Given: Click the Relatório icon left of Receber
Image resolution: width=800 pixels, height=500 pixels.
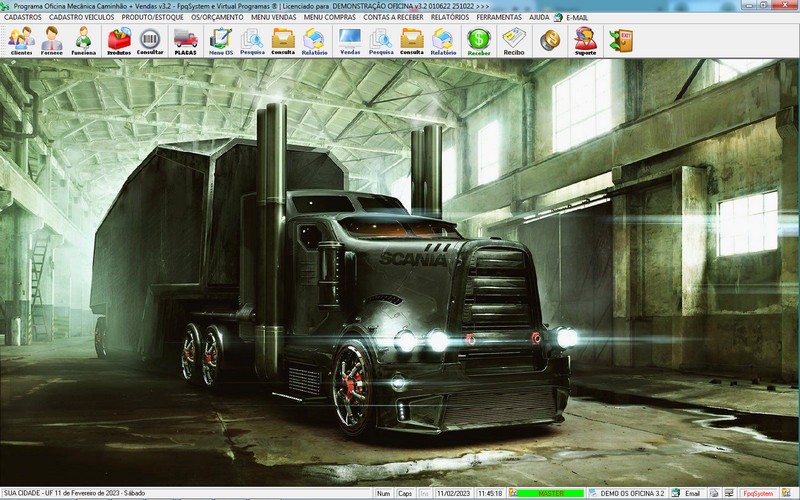Looking at the screenshot, I should [443, 41].
